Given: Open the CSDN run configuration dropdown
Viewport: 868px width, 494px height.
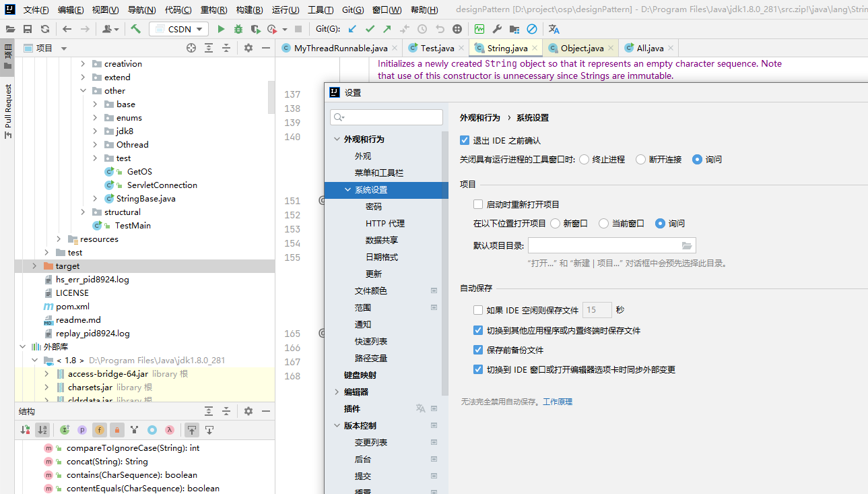Looking at the screenshot, I should (x=178, y=29).
